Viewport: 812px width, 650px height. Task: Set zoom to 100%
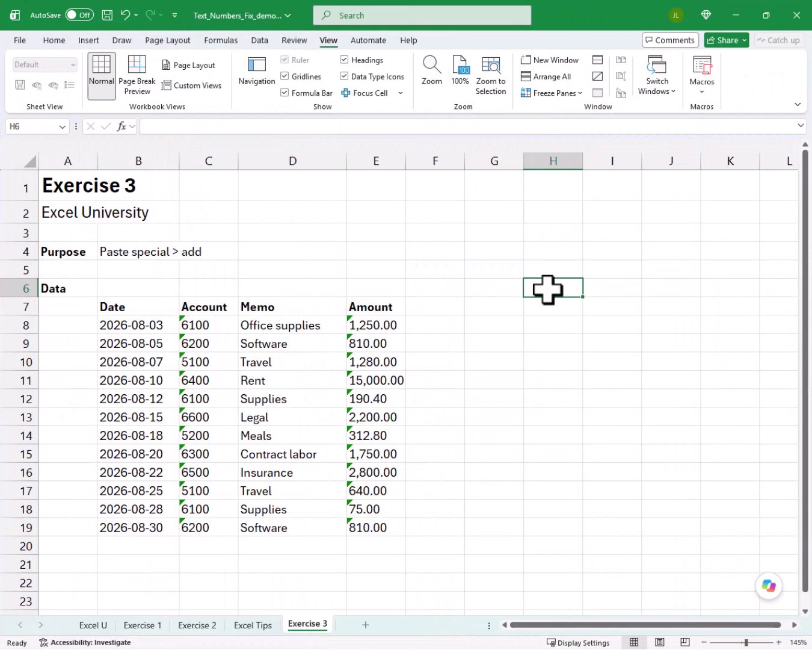coord(460,70)
